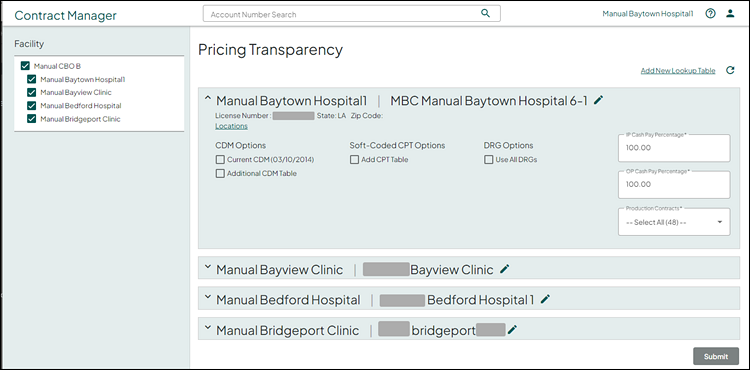The height and width of the screenshot is (370, 750).
Task: Expand the Manual Bayview Clinic section
Action: (x=208, y=267)
